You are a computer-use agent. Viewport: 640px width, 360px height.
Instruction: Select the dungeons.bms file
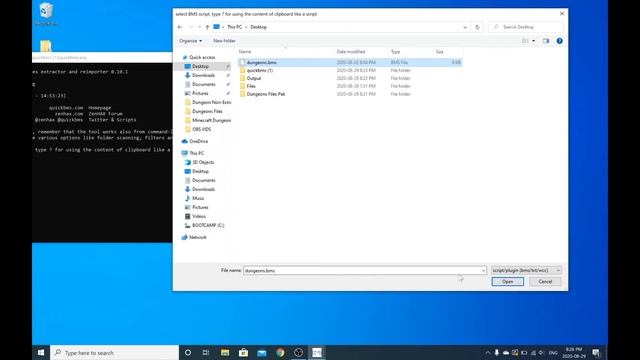click(x=350, y=62)
